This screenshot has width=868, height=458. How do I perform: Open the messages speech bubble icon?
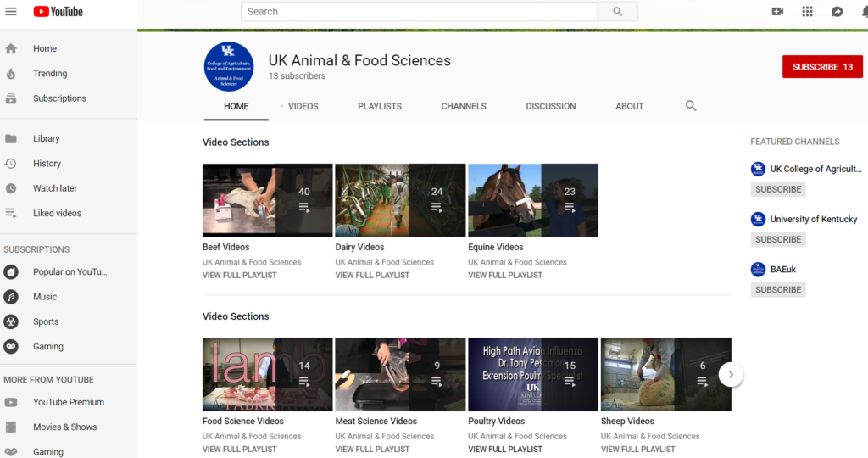[837, 12]
